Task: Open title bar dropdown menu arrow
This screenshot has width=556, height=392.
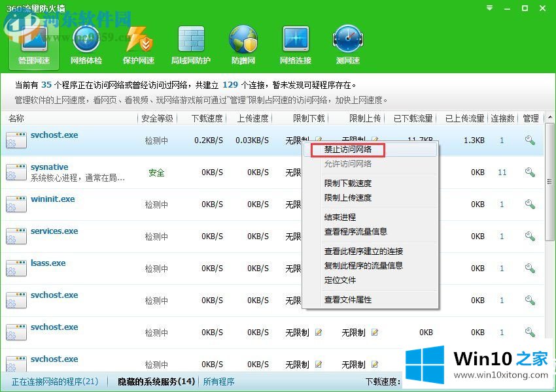Action: [x=490, y=8]
